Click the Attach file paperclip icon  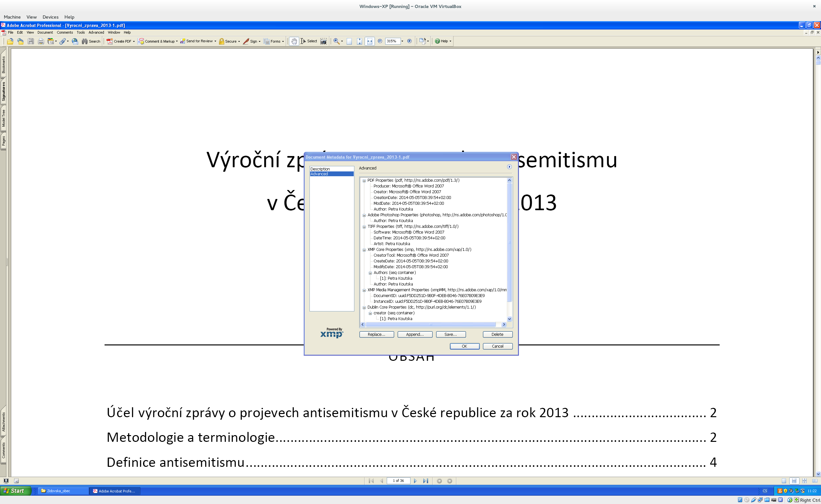(63, 41)
